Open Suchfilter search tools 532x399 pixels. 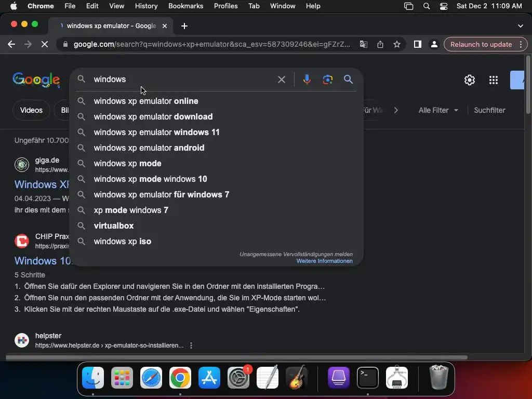point(489,110)
